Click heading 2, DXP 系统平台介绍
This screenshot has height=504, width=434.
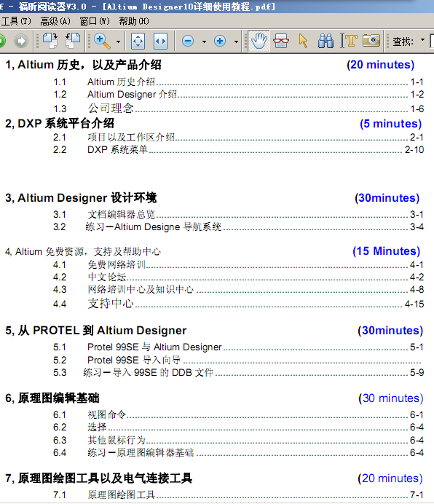60,123
